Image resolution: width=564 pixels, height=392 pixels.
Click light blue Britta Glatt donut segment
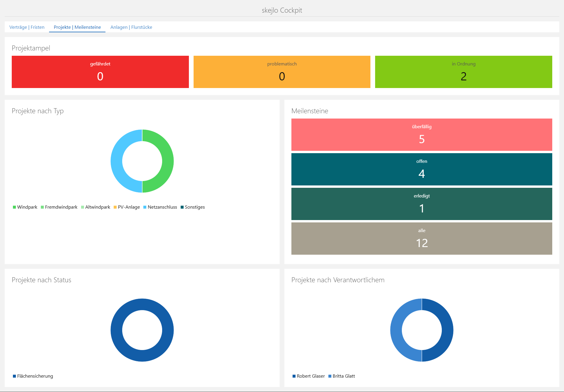(396, 330)
